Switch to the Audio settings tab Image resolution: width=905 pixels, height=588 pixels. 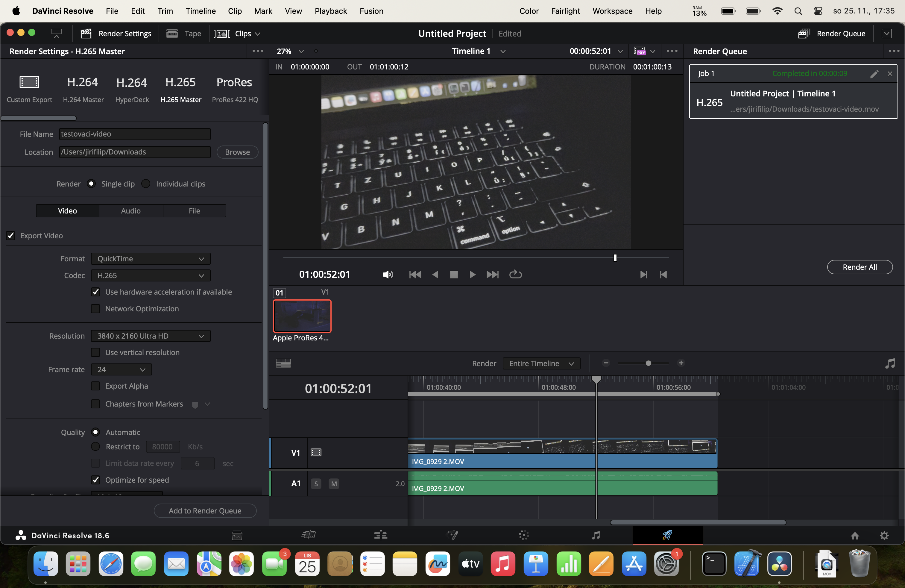[x=131, y=211]
